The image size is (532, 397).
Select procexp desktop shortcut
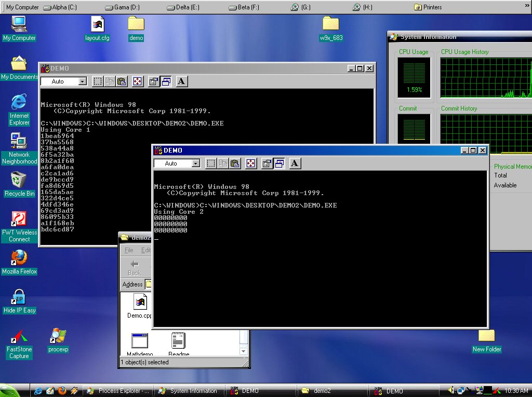[x=58, y=340]
